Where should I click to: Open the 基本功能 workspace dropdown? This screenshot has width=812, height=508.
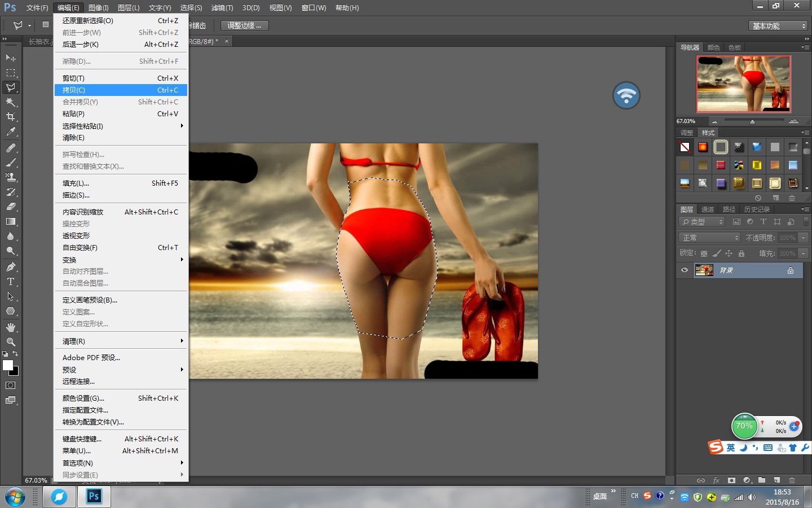coord(779,26)
